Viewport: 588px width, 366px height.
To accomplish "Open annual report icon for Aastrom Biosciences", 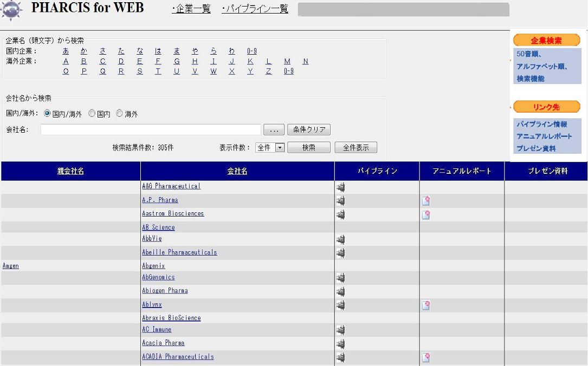I will click(425, 214).
